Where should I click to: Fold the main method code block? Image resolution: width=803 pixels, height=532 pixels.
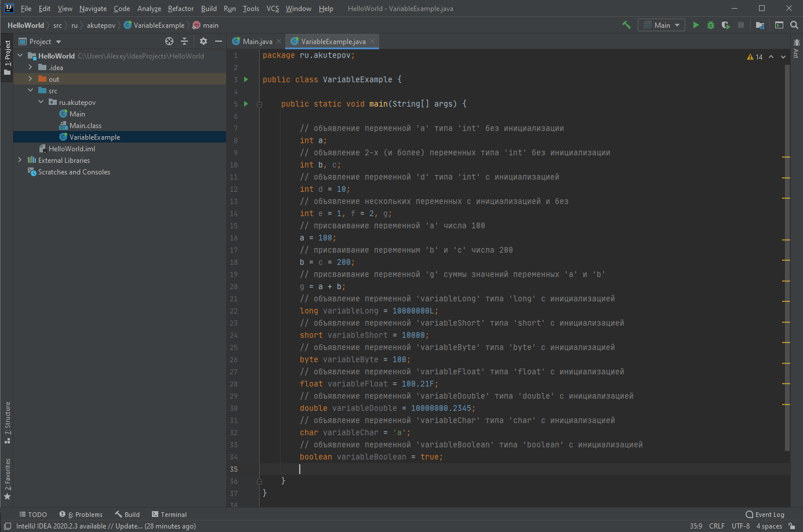coord(259,104)
